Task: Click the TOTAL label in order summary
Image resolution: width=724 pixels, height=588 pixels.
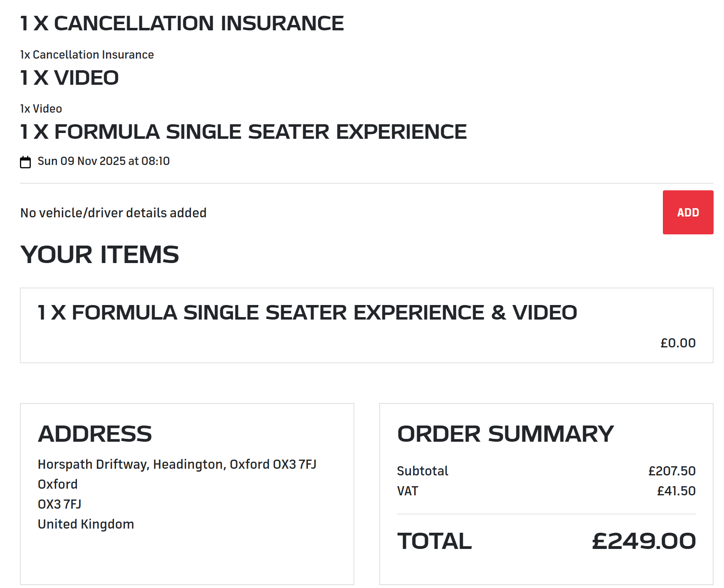Action: point(434,541)
